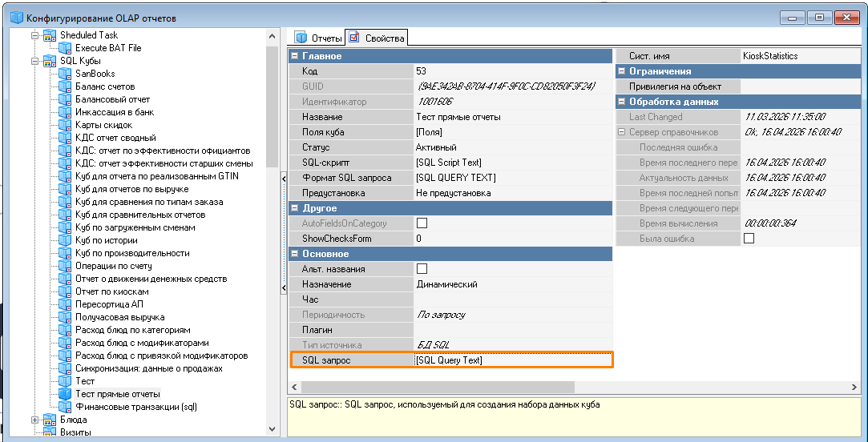The width and height of the screenshot is (868, 442).
Task: Check the Была ошибка checkbox
Action: 749,239
